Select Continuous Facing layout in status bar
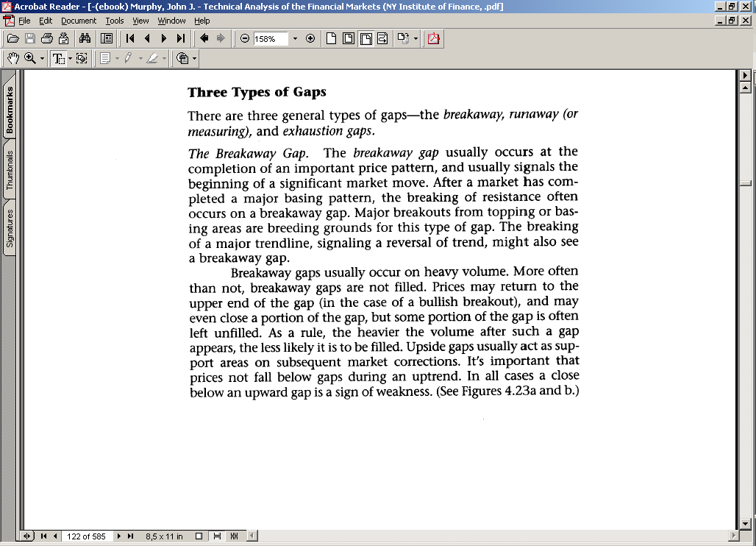The image size is (756, 546). pos(235,536)
